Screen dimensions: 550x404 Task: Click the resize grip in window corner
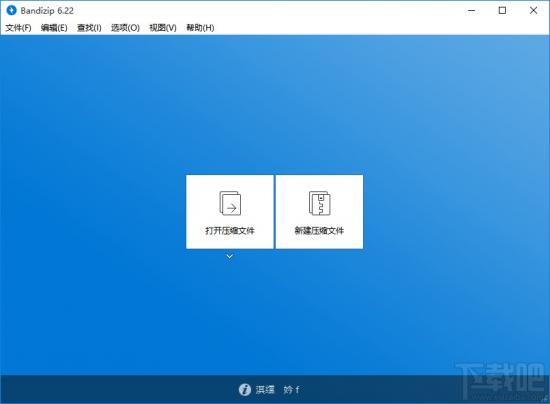pos(546,400)
